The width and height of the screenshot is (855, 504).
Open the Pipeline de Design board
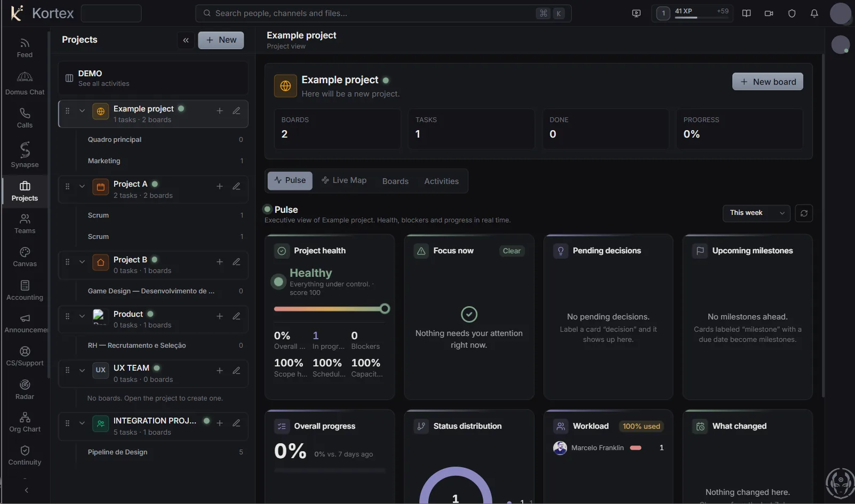coord(165,452)
